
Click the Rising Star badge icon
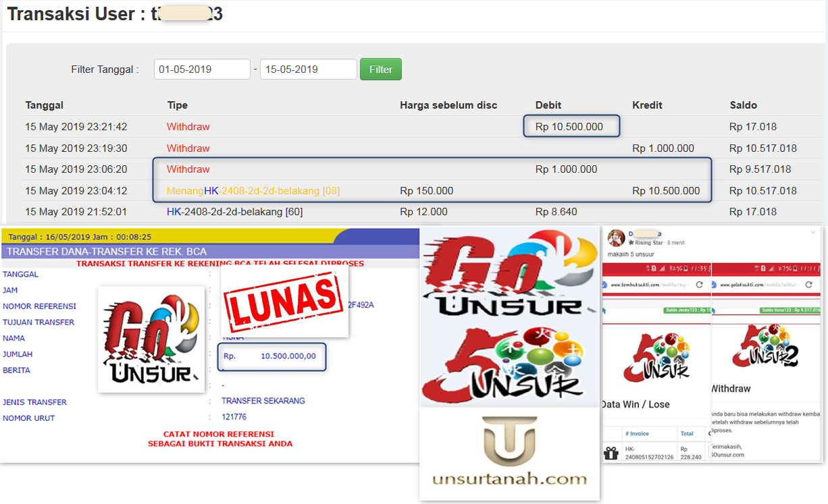tap(631, 242)
